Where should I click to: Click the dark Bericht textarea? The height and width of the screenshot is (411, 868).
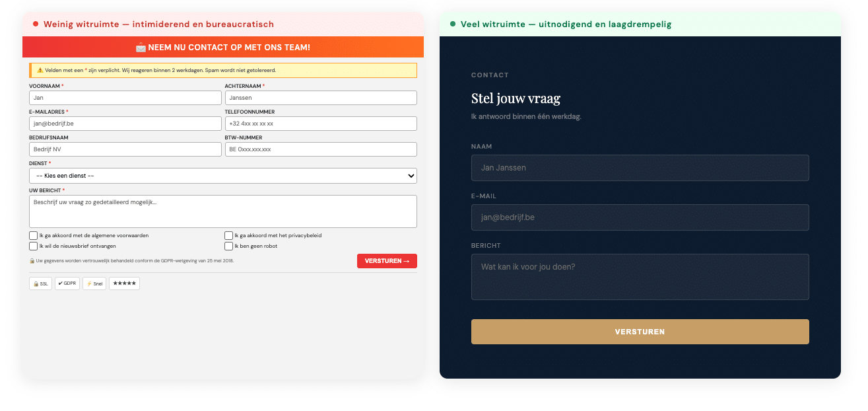pyautogui.click(x=640, y=277)
